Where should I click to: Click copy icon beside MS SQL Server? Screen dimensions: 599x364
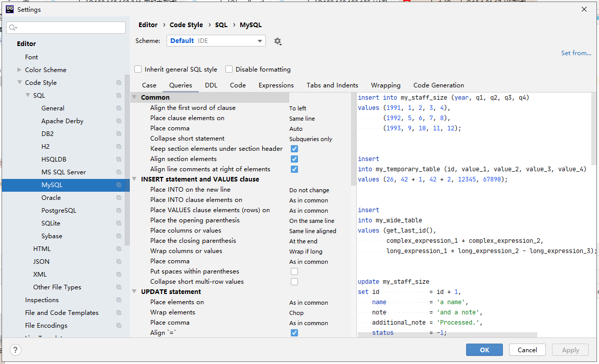point(119,172)
